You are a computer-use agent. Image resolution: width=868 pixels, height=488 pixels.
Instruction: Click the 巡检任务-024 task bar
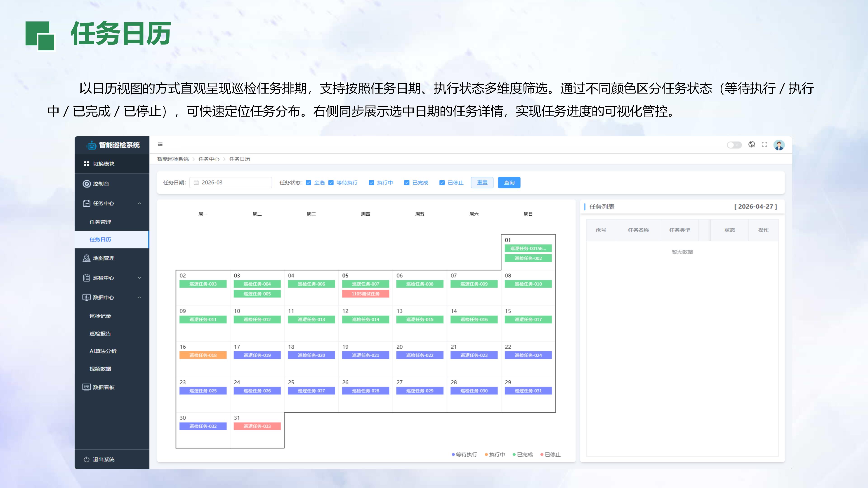(x=528, y=355)
